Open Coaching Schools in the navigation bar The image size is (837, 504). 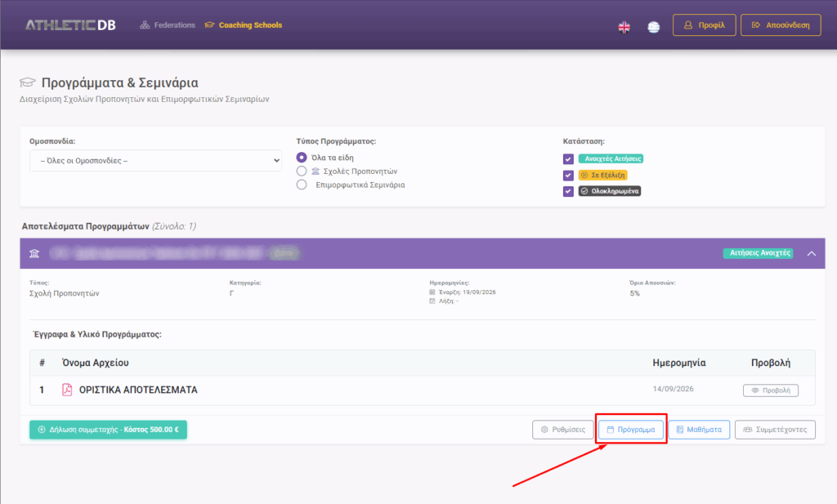tap(244, 25)
